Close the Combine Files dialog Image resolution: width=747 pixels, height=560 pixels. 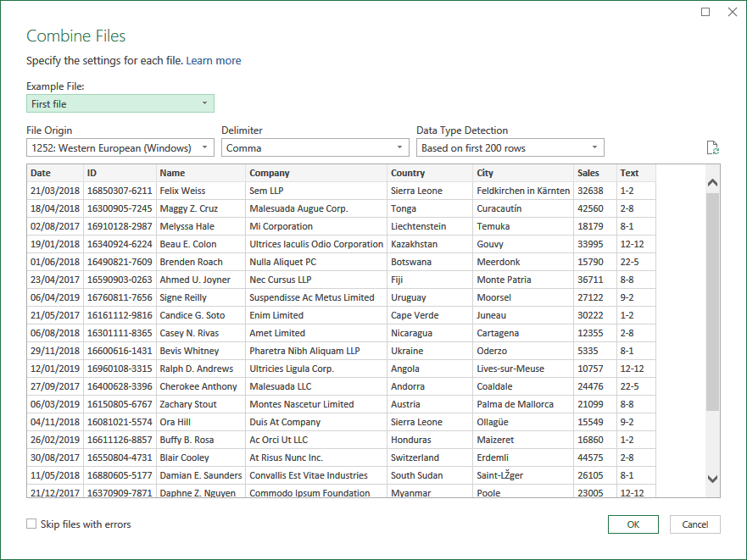pyautogui.click(x=733, y=12)
